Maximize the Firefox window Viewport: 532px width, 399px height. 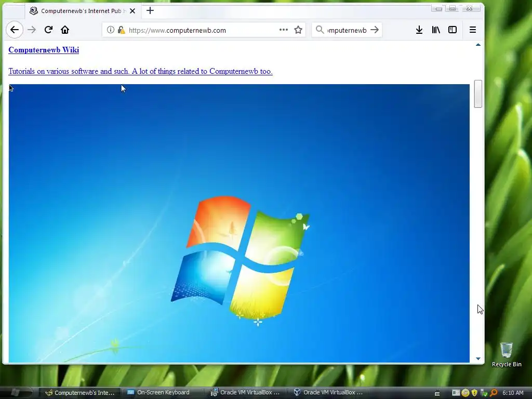tap(453, 8)
